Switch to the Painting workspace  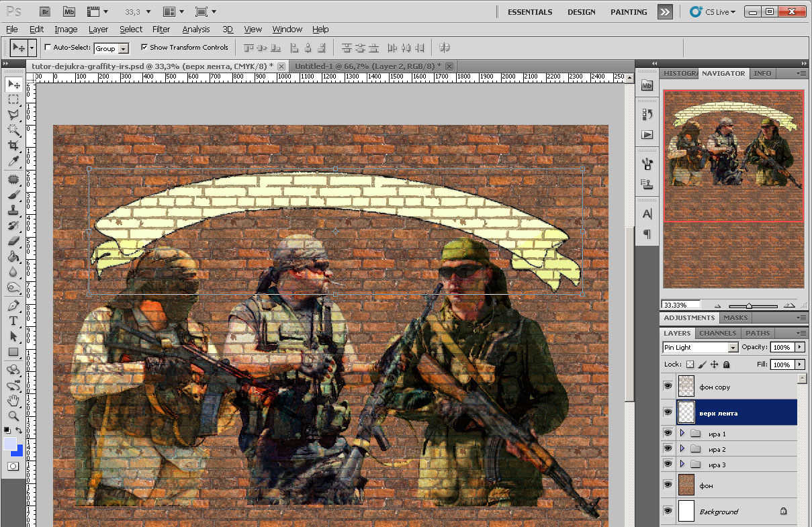click(x=629, y=12)
